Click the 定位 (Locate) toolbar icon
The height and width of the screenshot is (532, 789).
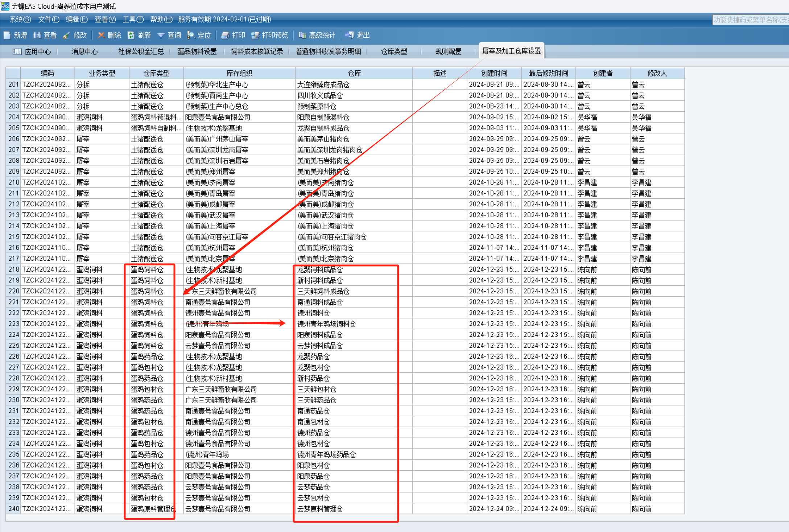(x=191, y=35)
